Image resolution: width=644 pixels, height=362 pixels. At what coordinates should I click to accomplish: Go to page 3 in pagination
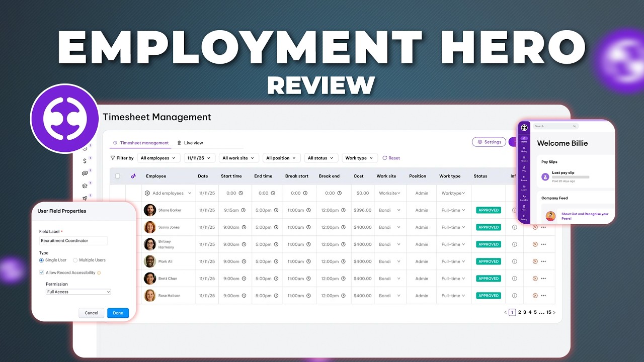click(x=525, y=312)
